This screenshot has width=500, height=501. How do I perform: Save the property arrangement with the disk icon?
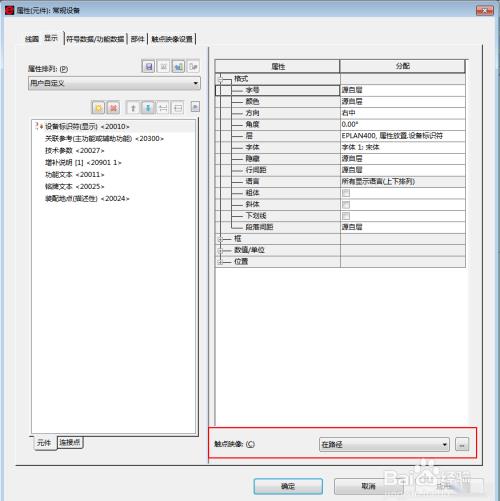tap(148, 67)
